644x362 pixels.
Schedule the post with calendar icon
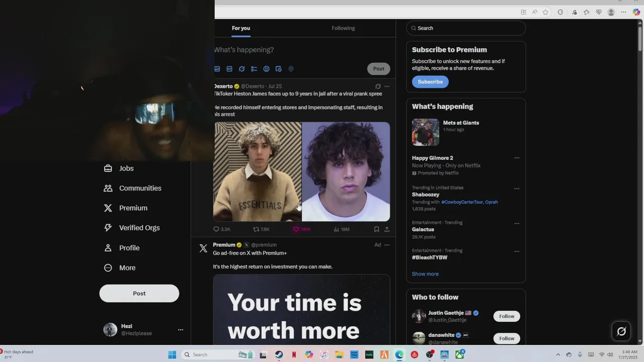point(279,69)
